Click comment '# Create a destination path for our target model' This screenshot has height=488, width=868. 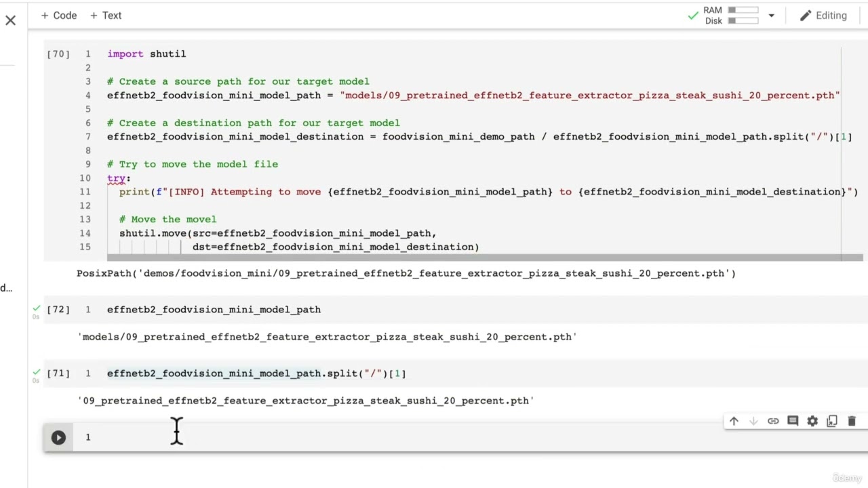254,123
